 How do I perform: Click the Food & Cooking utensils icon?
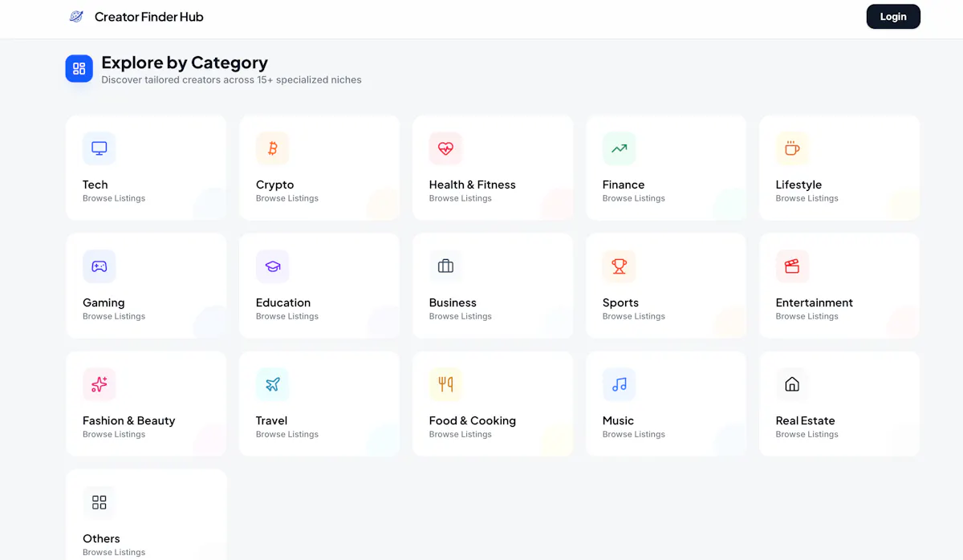click(446, 384)
